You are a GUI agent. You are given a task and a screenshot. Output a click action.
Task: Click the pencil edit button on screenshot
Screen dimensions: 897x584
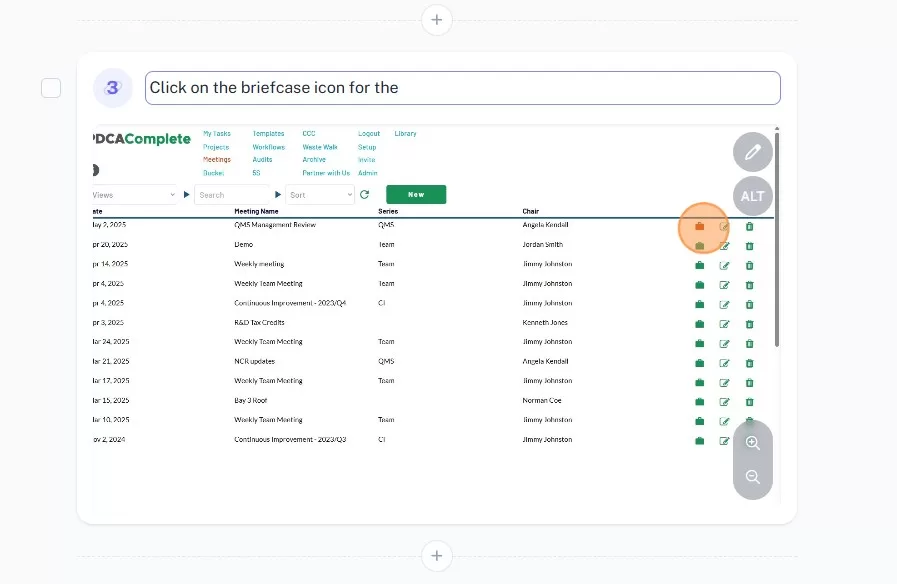(753, 153)
